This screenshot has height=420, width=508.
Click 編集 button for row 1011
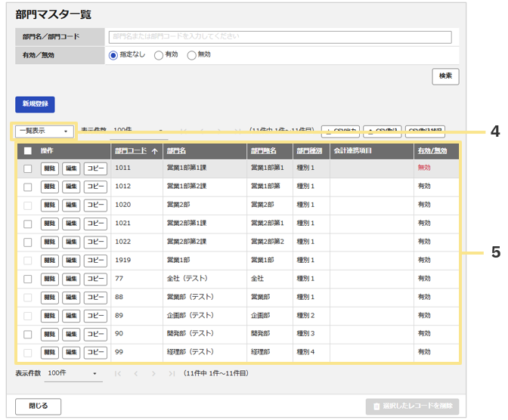[x=71, y=168]
